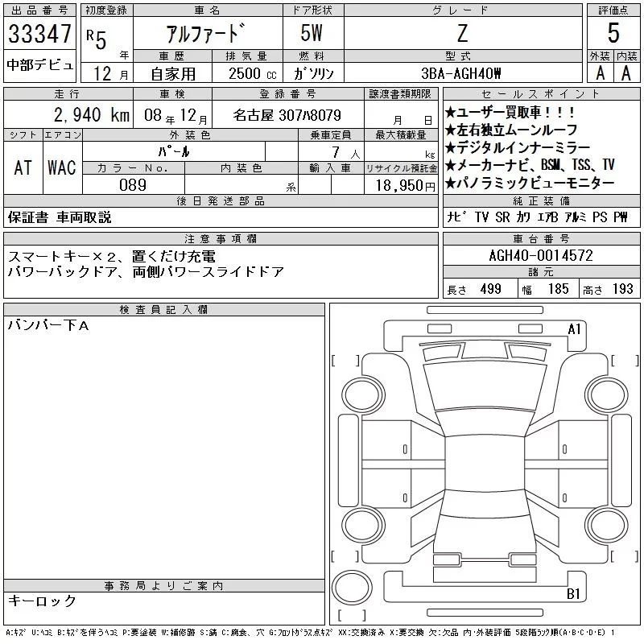Click the rear-right wheel in diagram
The image size is (644, 644).
(x=607, y=525)
